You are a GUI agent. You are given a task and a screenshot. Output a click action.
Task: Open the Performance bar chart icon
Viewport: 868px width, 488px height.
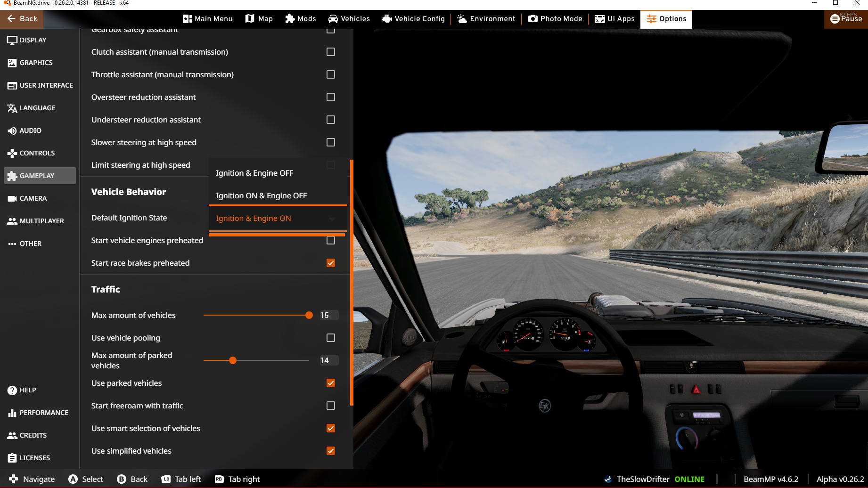click(x=12, y=413)
